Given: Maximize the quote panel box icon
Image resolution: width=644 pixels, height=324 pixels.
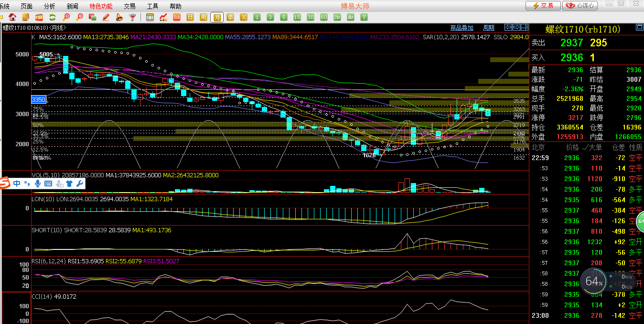Looking at the screenshot, I should (639, 28).
